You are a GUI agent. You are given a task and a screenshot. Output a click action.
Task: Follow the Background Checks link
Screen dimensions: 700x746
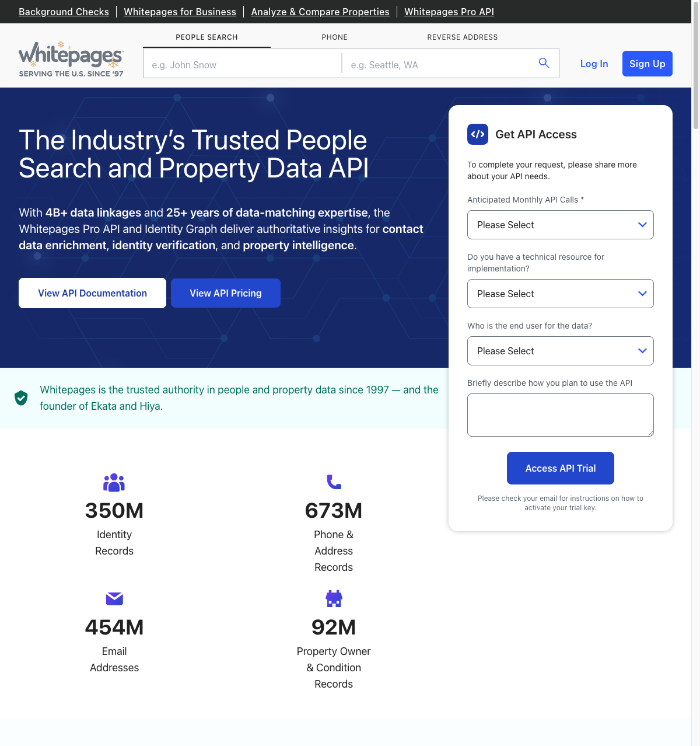click(x=64, y=12)
